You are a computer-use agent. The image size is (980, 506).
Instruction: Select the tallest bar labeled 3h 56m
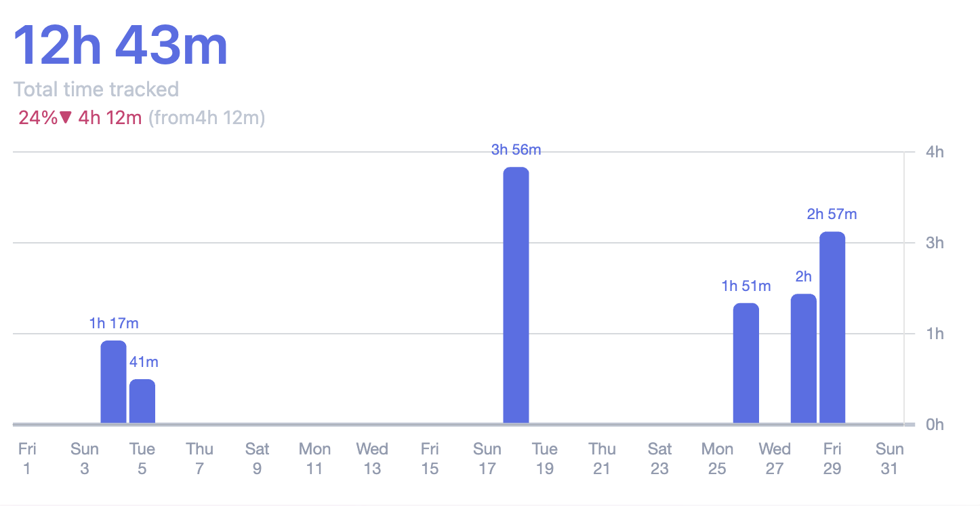point(516,295)
